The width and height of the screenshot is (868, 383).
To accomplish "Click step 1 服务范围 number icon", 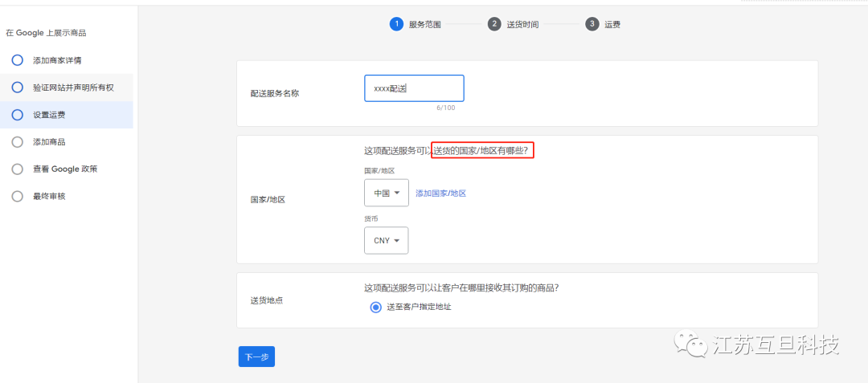I will pos(395,24).
